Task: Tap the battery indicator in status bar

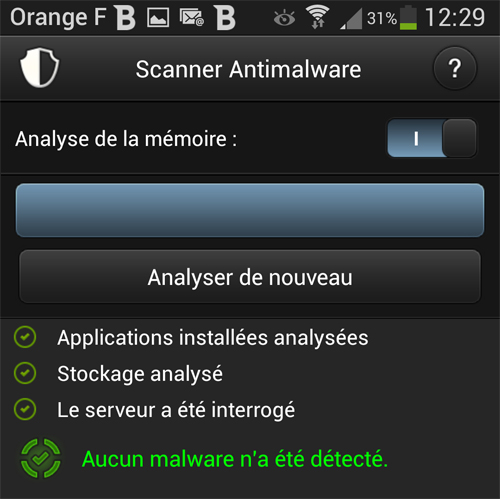Action: (408, 17)
